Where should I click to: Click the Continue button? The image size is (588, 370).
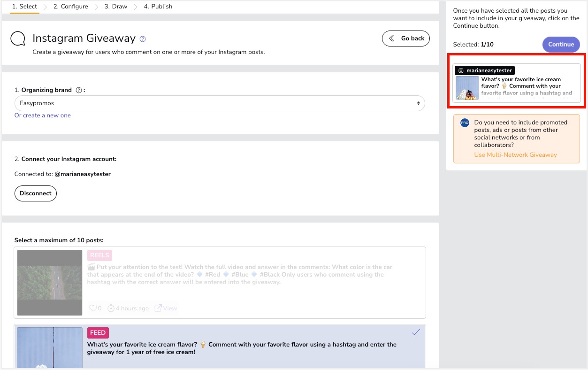[x=561, y=45]
